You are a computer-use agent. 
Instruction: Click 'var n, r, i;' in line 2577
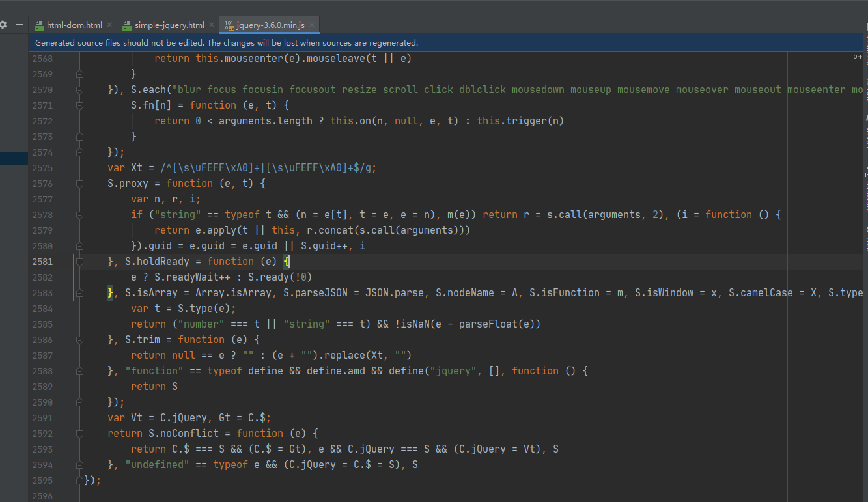pyautogui.click(x=166, y=199)
